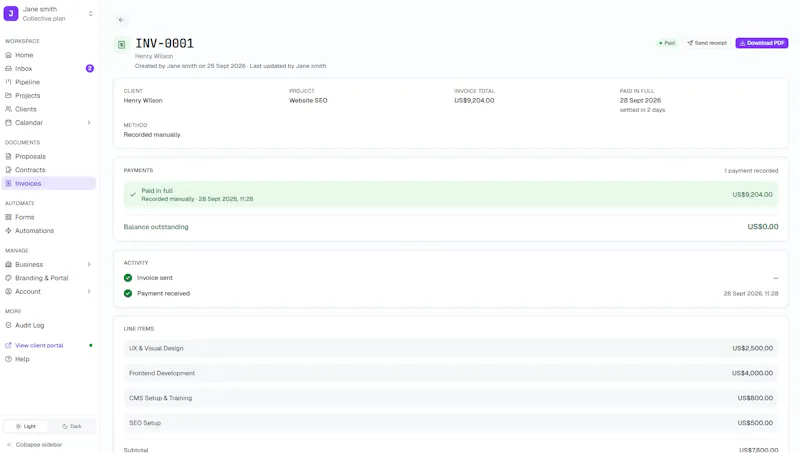Collapse the sidebar
This screenshot has width=800, height=453.
[34, 444]
